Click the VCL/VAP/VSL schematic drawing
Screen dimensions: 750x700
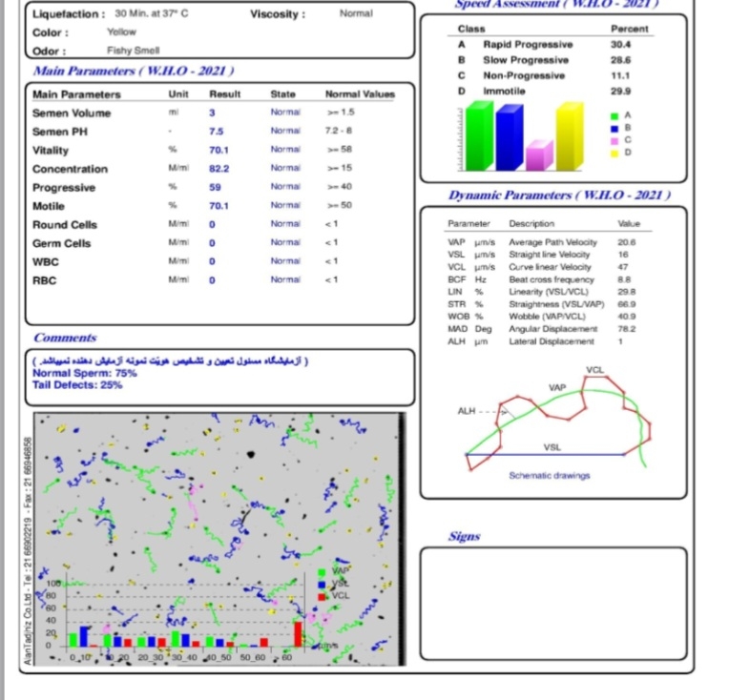pyautogui.click(x=557, y=421)
